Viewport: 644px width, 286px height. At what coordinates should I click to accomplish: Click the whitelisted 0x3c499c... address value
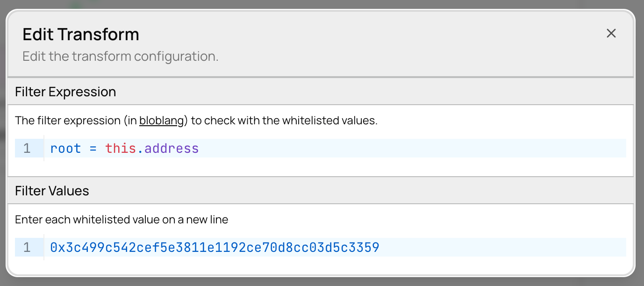point(215,247)
